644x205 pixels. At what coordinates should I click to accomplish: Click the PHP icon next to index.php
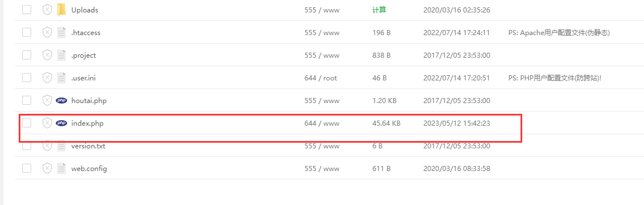(61, 123)
